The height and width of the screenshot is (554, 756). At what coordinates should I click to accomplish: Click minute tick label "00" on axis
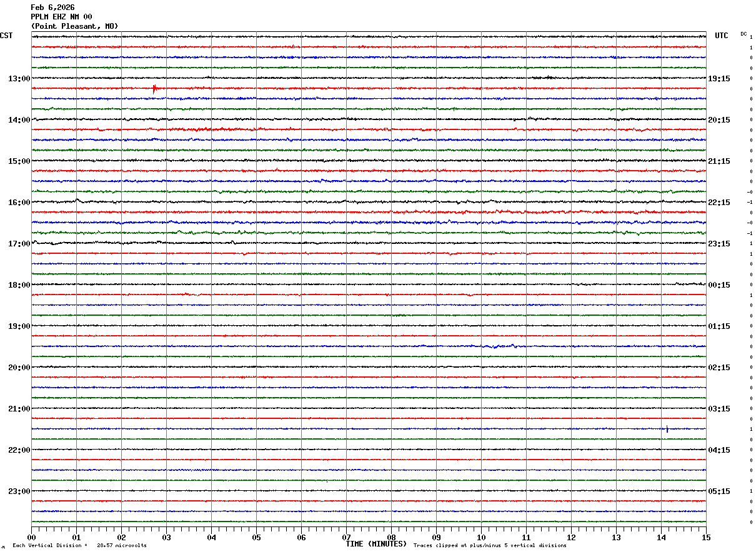coord(31,537)
